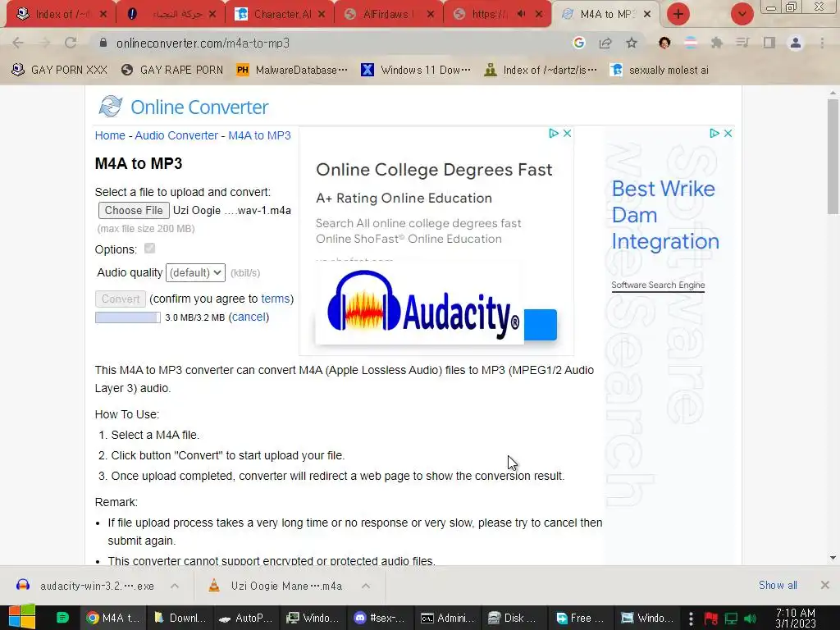Toggle the Chrome side panel icon
Screen dimensions: 840x630
point(769,43)
